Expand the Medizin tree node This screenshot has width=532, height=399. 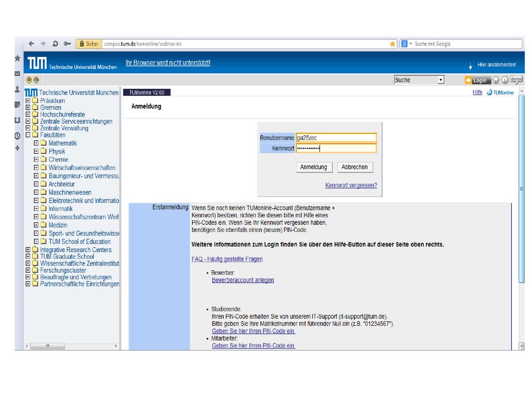click(36, 225)
